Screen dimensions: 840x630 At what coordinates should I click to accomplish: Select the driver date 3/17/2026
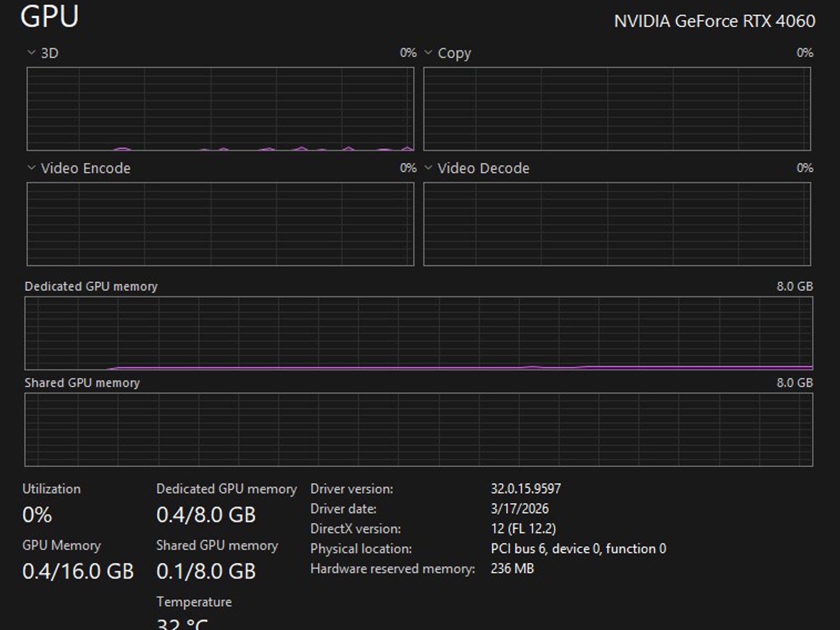[520, 509]
